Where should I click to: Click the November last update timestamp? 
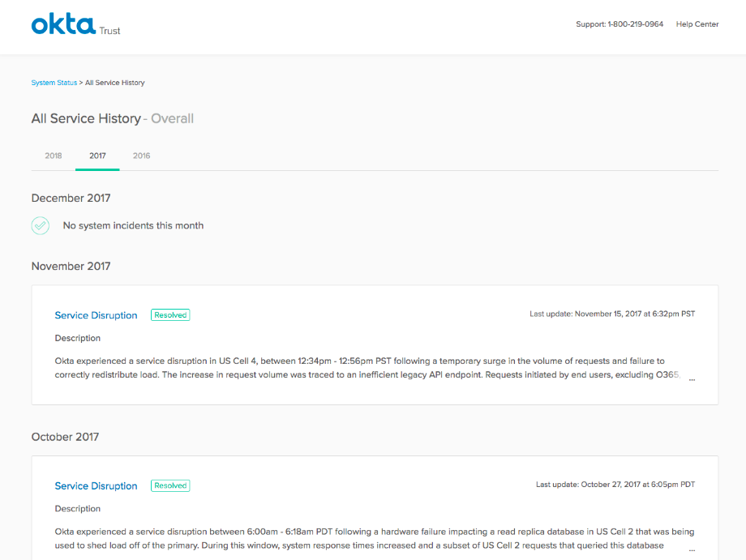(x=612, y=314)
